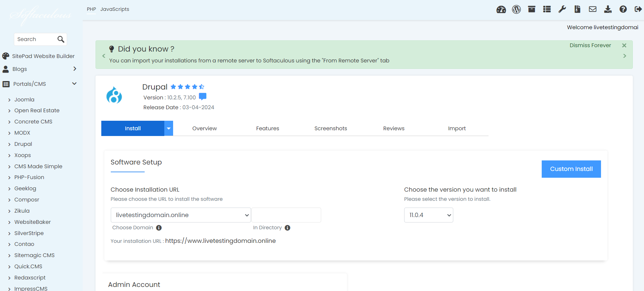Open the task list icon
Image resolution: width=644 pixels, height=291 pixels.
547,9
